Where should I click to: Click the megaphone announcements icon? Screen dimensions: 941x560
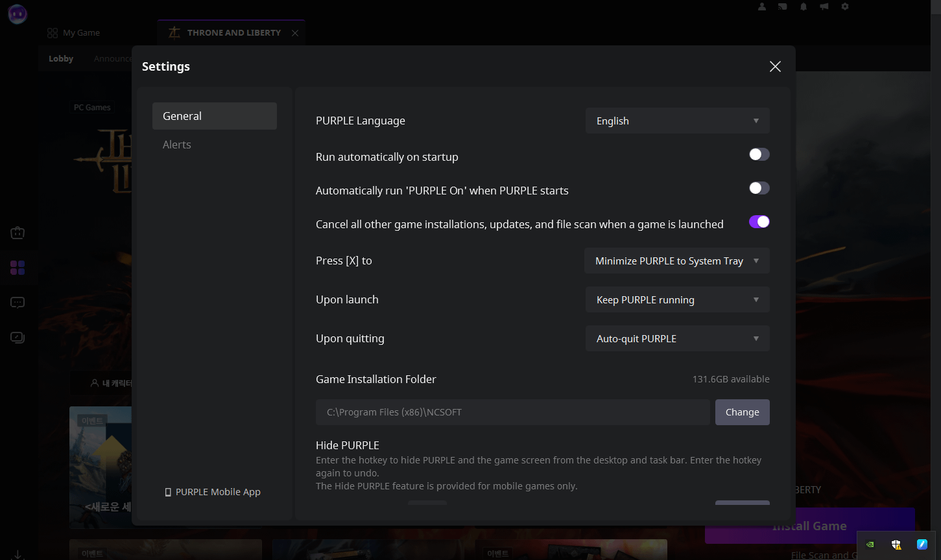click(824, 6)
